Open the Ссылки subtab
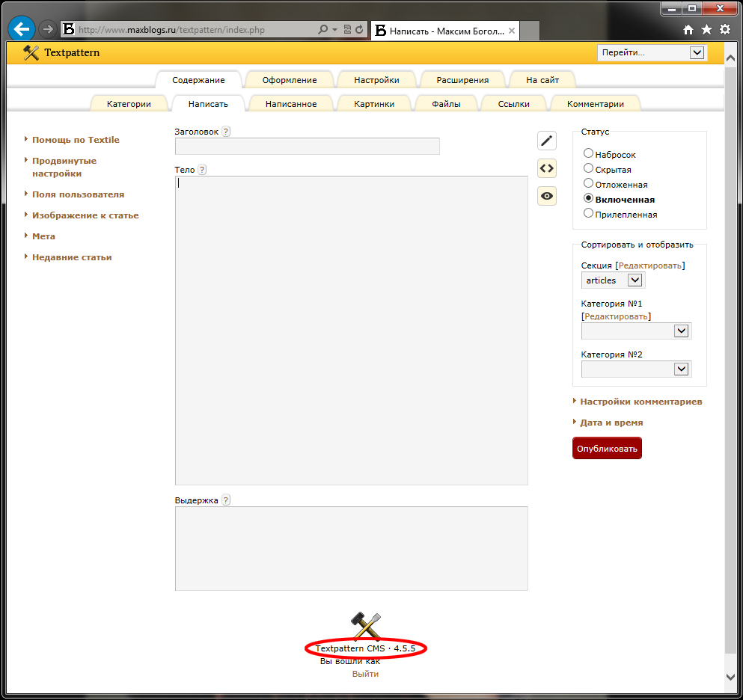 coord(513,104)
